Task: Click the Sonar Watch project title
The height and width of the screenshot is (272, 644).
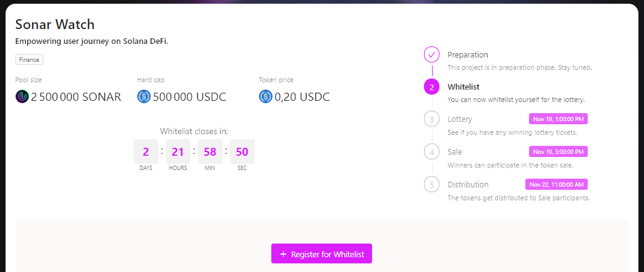Action: 55,24
